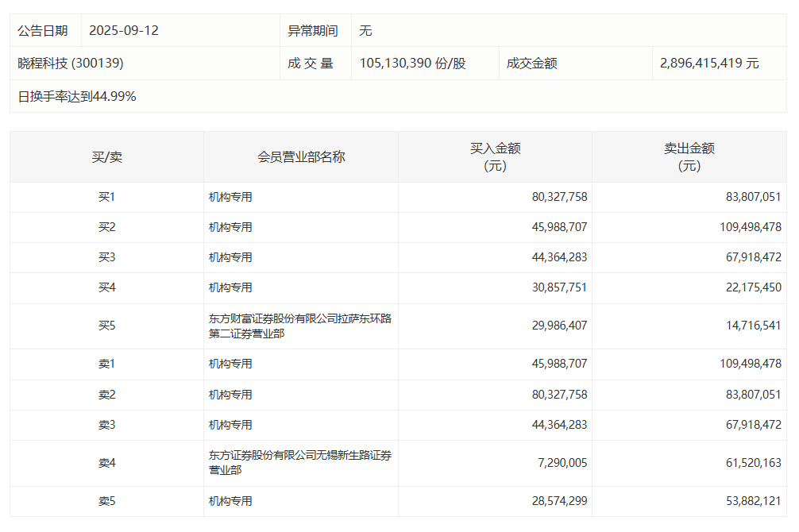Select the turnover value 2,896,415,419 元
The width and height of the screenshot is (799, 532).
(x=708, y=64)
